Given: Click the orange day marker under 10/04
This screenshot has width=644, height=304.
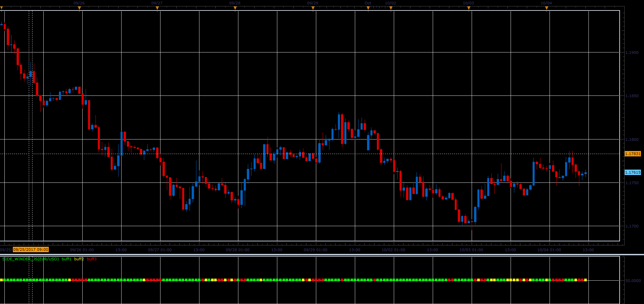Looking at the screenshot, I should tap(546, 8).
